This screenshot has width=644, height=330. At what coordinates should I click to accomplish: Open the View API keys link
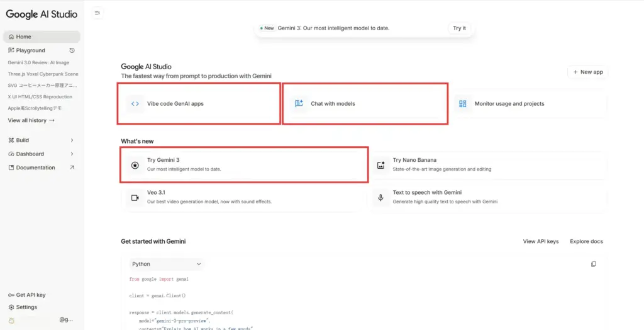tap(540, 241)
